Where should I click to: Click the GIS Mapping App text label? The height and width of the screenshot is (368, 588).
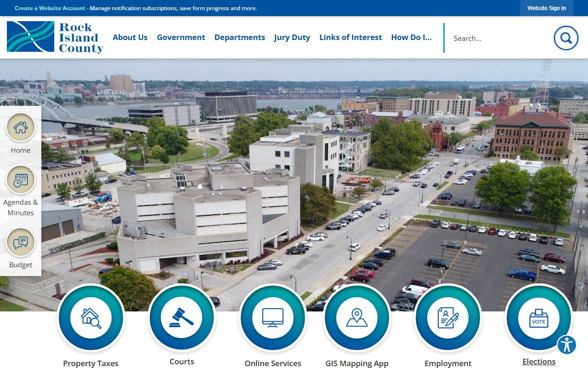tap(357, 363)
